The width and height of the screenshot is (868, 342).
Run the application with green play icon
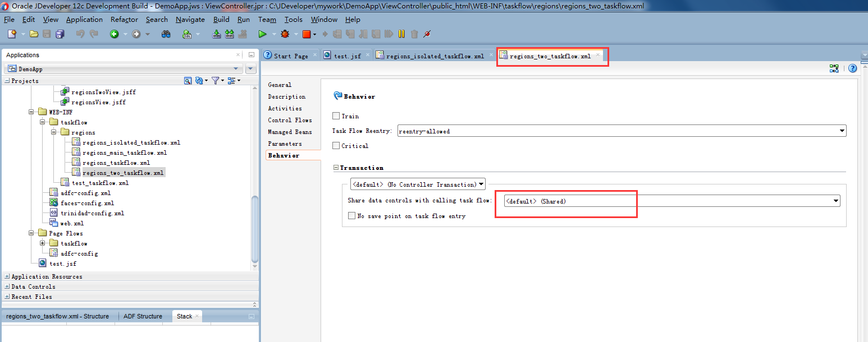pyautogui.click(x=262, y=34)
